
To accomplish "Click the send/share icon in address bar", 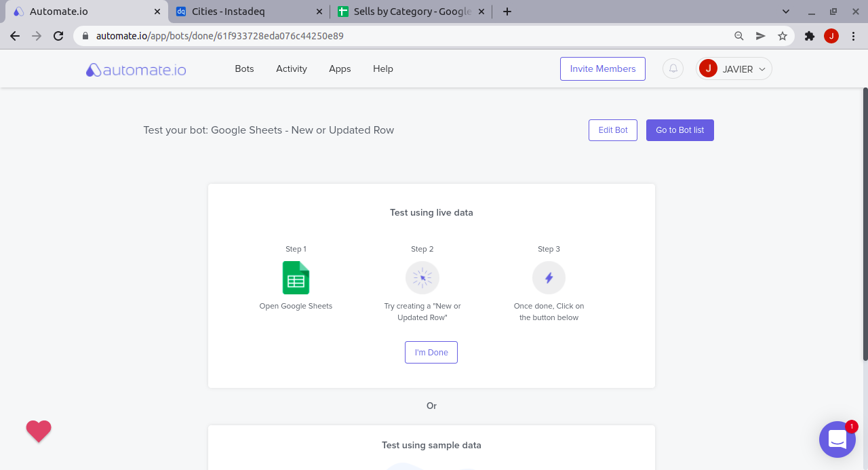I will click(761, 36).
